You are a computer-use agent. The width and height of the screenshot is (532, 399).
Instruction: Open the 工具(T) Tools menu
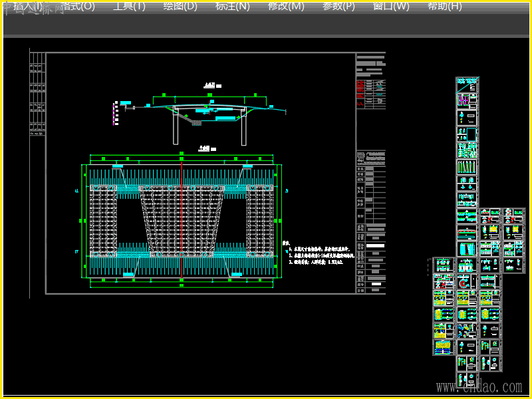pyautogui.click(x=129, y=7)
